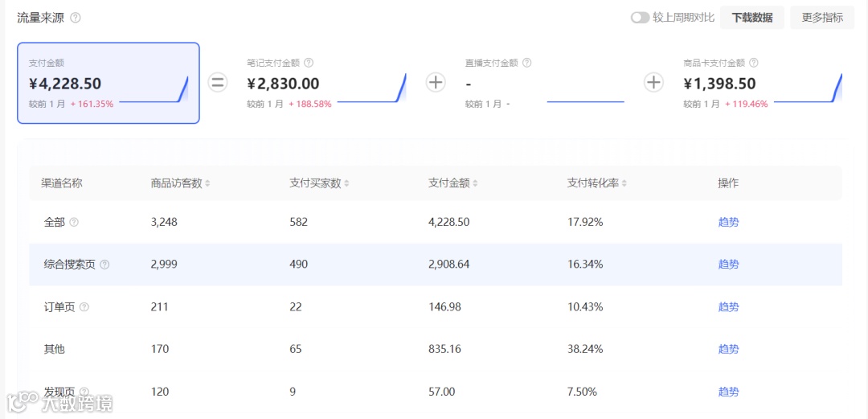The image size is (868, 419).
Task: Click help icon beside 发现页 channel
Action: (x=84, y=392)
